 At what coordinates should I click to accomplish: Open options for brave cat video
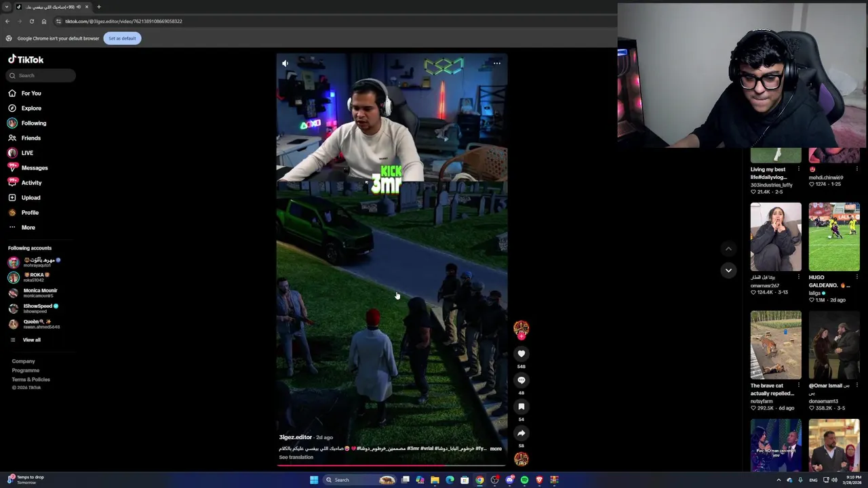click(x=798, y=386)
